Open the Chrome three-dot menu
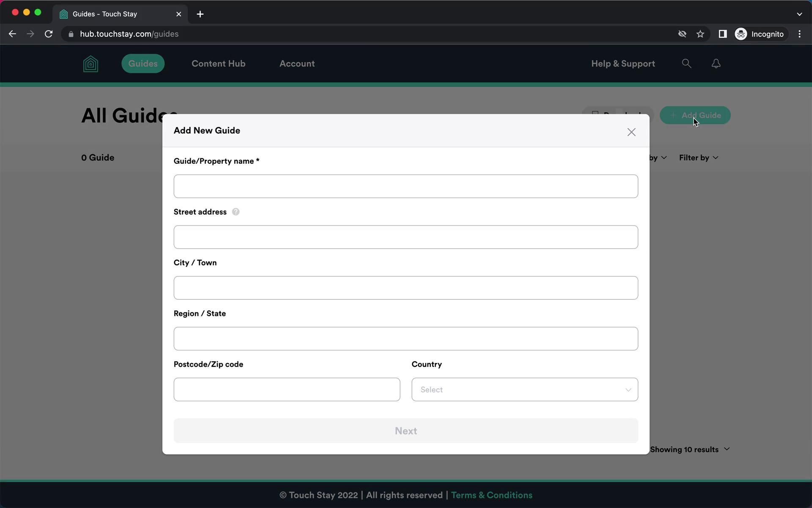Viewport: 812px width, 508px height. pos(799,34)
